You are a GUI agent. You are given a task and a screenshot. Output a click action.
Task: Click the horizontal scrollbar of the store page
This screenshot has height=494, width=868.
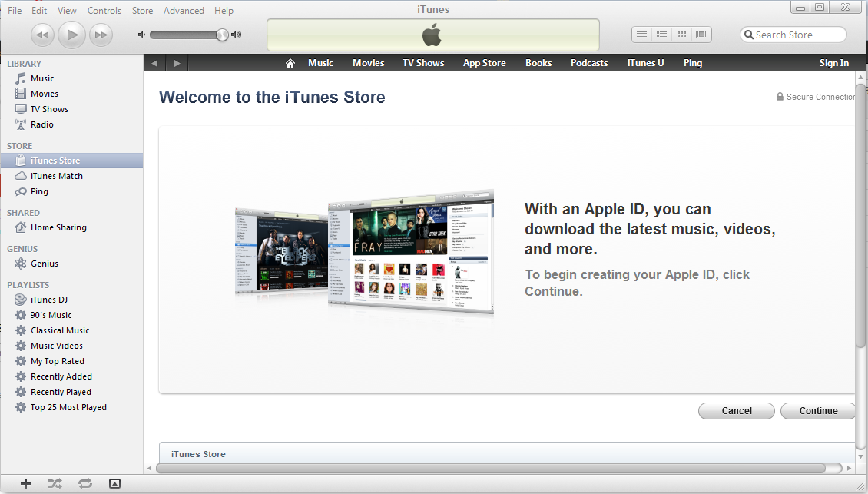(491, 469)
